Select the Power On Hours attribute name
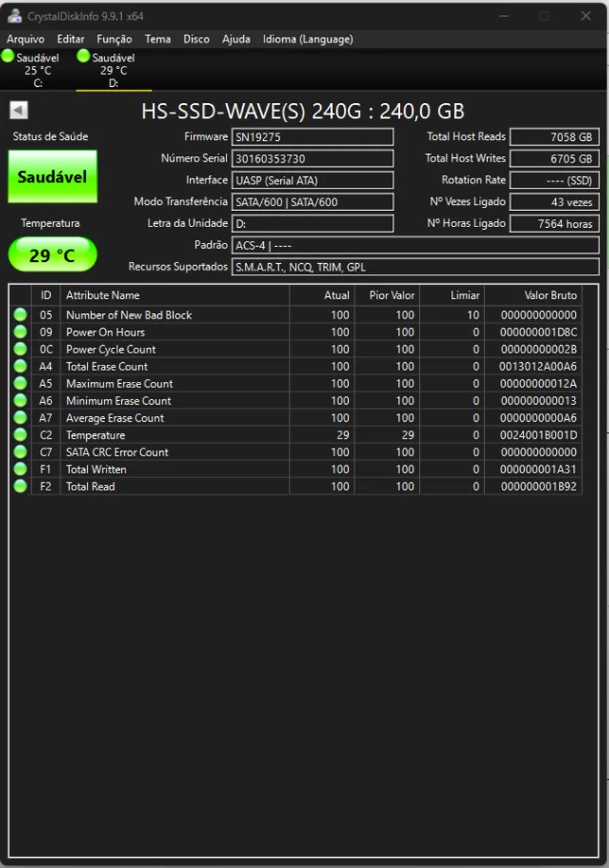Screen dimensions: 609x868 click(105, 332)
